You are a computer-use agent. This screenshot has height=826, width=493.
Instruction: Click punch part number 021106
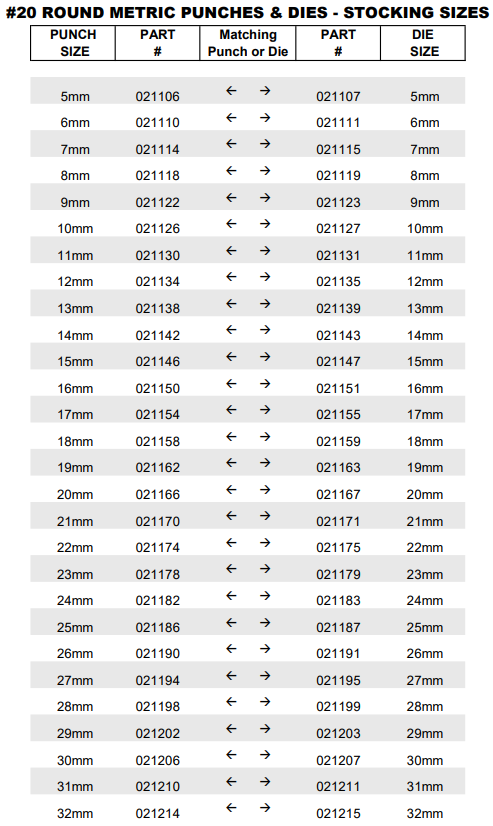[x=157, y=96]
